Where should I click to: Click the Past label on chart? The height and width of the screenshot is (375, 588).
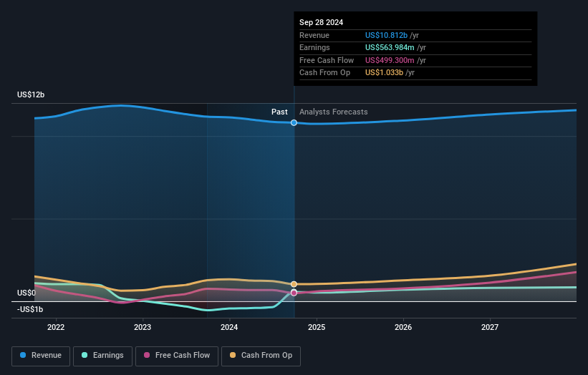pyautogui.click(x=279, y=112)
